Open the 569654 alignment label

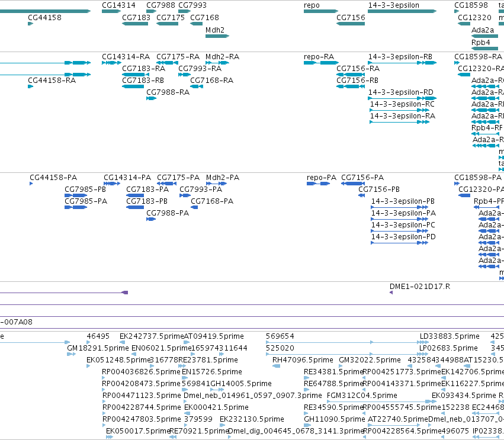[280, 336]
